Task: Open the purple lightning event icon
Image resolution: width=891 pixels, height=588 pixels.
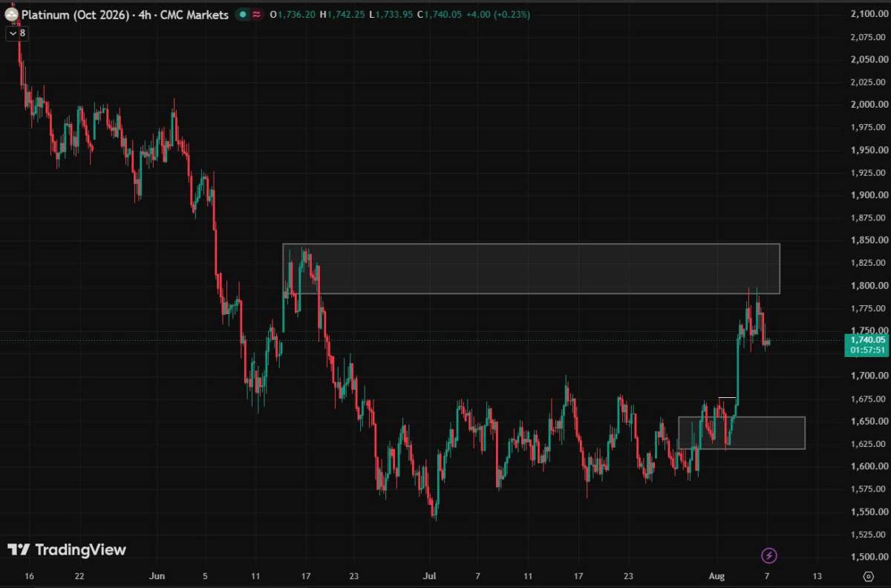Action: (770, 555)
